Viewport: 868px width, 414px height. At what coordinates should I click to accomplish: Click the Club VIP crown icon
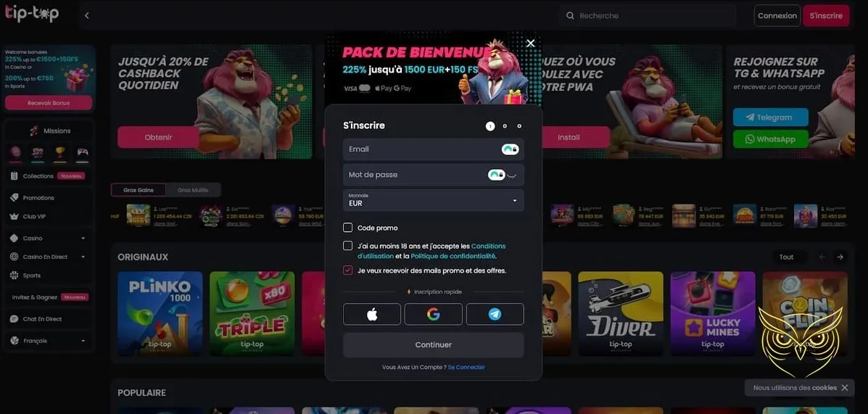pos(15,216)
